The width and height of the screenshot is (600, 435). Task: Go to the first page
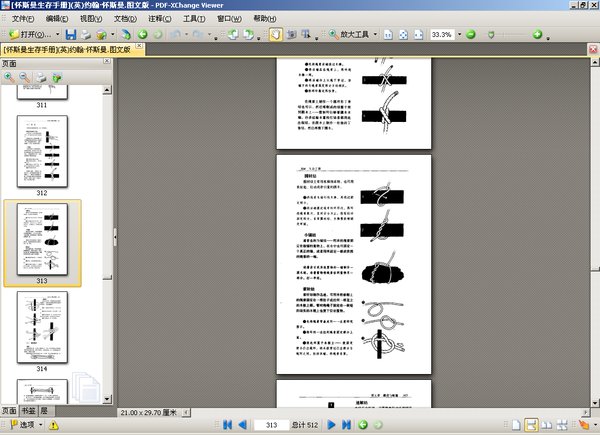(227, 425)
